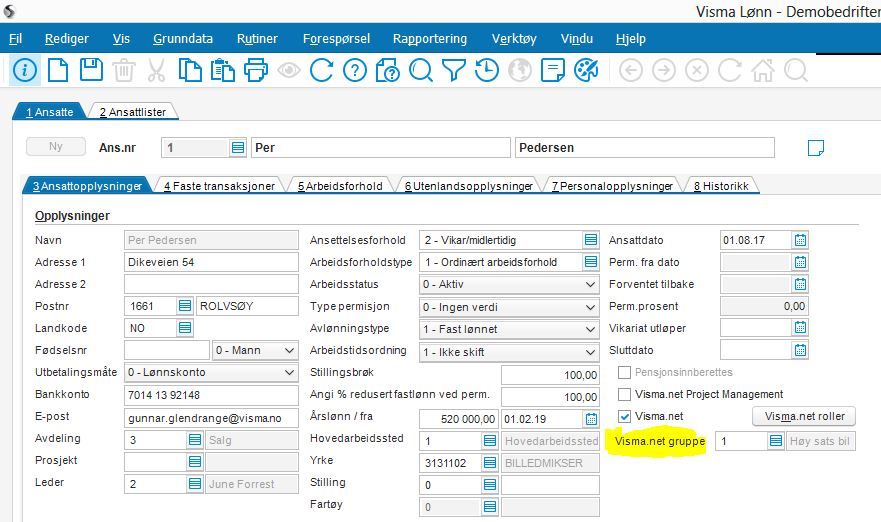Open Landkode lookup list icon
The width and height of the screenshot is (881, 522).
pos(185,328)
